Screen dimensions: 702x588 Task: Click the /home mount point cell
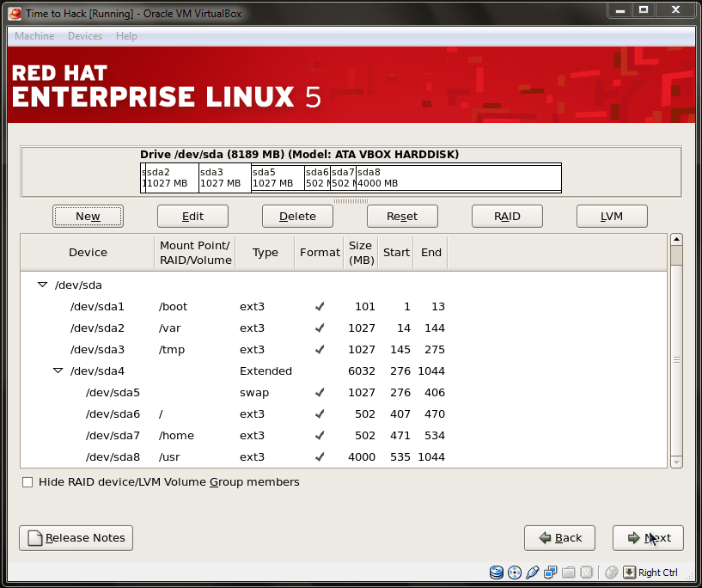point(176,436)
